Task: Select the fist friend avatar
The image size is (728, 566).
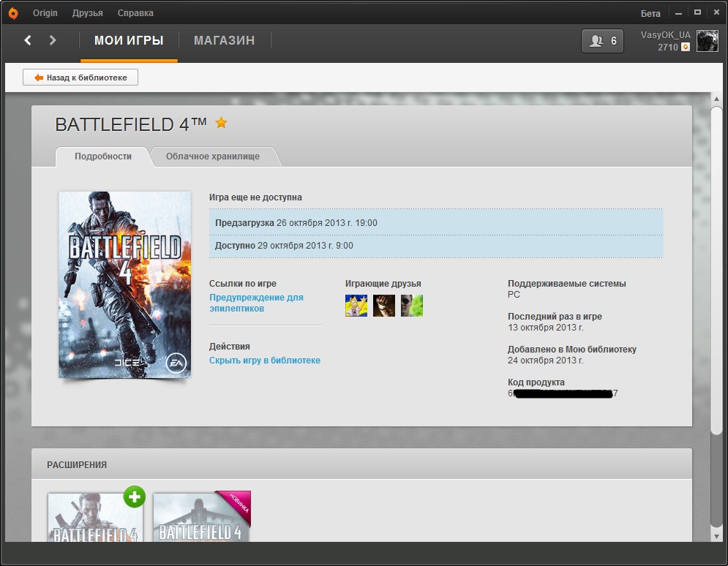Action: click(384, 306)
